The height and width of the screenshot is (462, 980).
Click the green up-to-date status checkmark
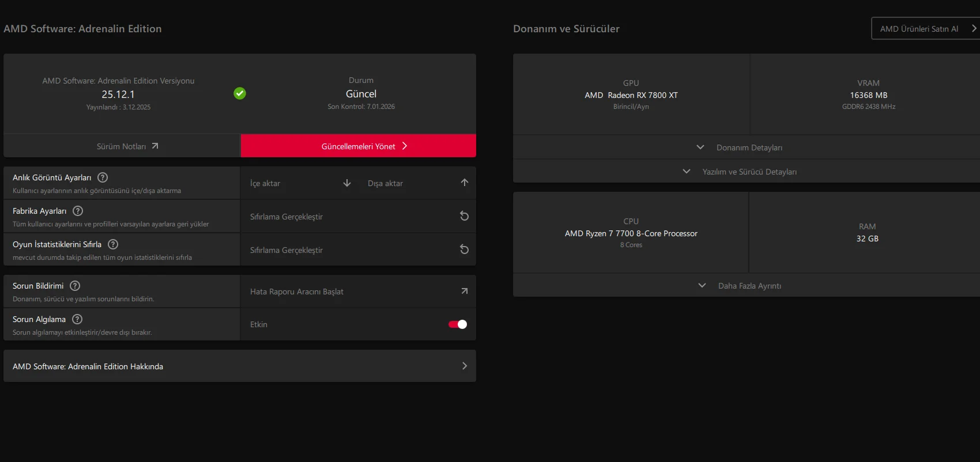point(240,93)
